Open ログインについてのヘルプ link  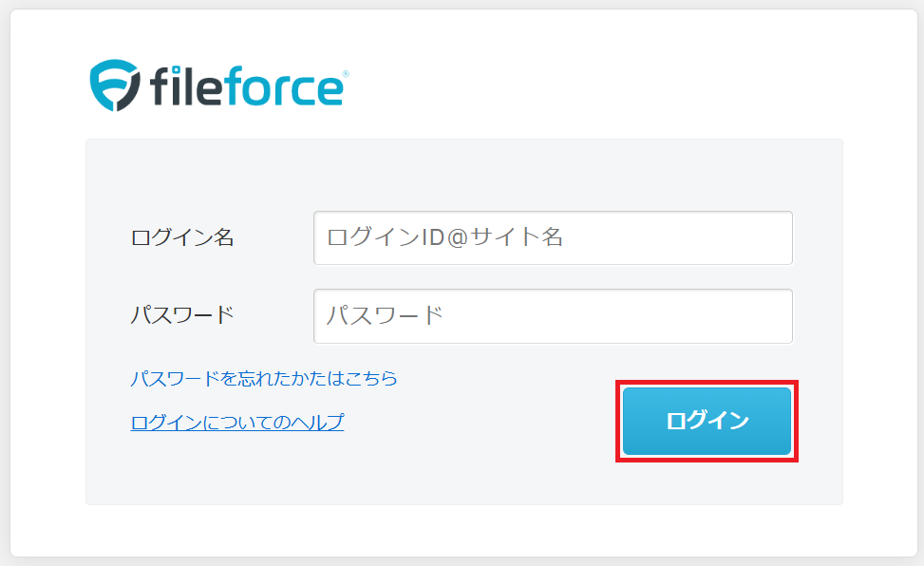tap(236, 423)
